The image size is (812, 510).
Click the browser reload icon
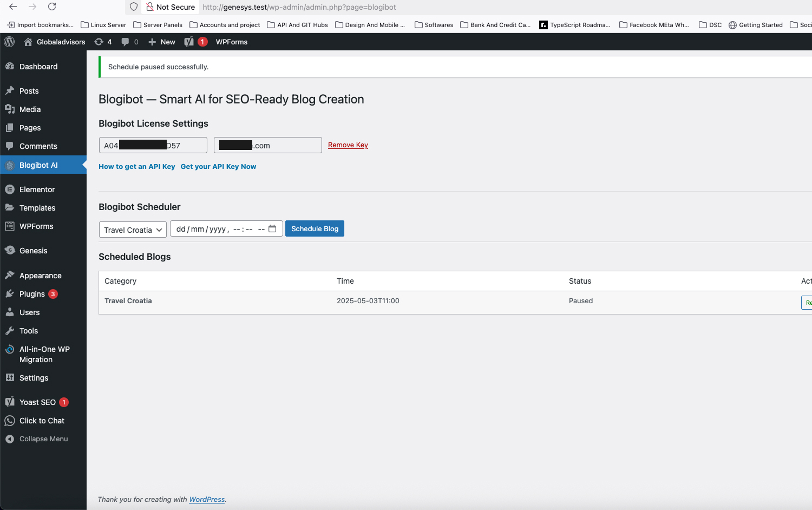pyautogui.click(x=52, y=7)
